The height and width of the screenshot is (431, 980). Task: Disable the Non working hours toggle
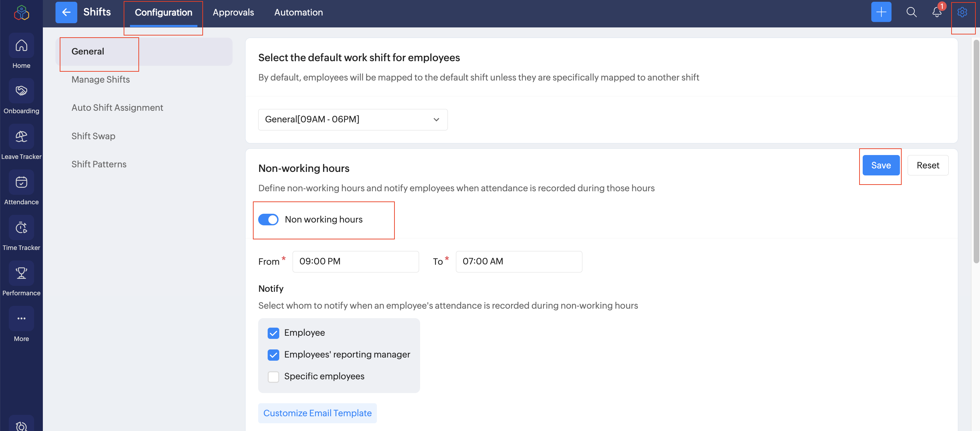[268, 220]
